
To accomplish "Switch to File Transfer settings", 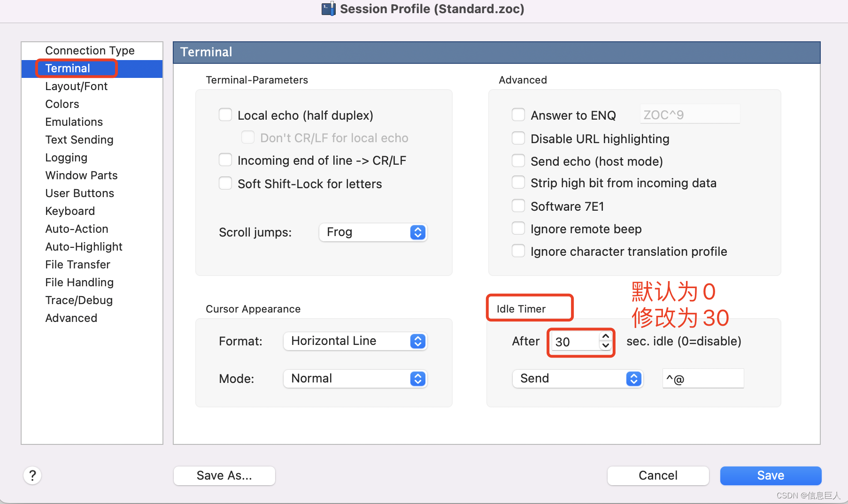I will [77, 264].
